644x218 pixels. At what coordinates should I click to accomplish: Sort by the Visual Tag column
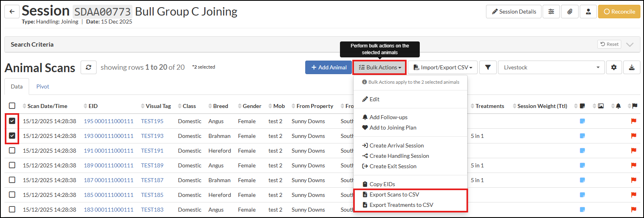point(156,106)
